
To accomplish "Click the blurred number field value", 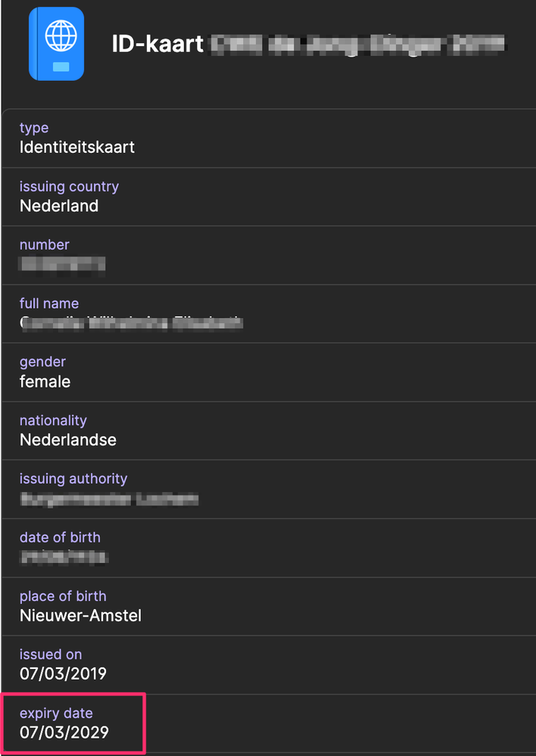I will pyautogui.click(x=62, y=264).
